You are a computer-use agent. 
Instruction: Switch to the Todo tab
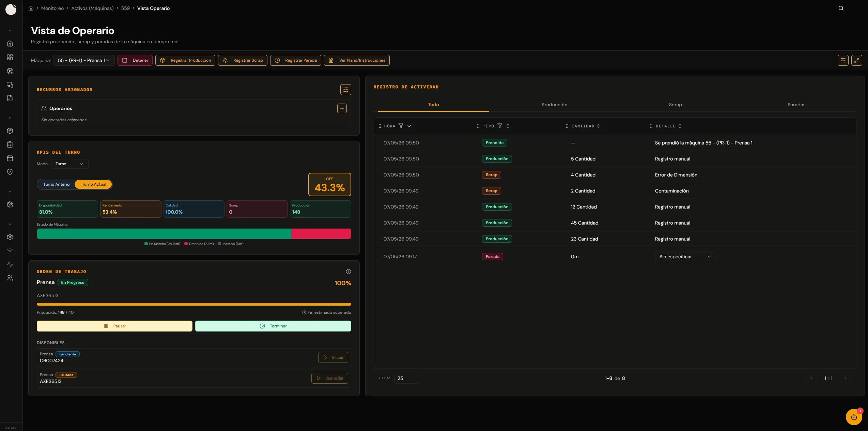click(x=433, y=105)
